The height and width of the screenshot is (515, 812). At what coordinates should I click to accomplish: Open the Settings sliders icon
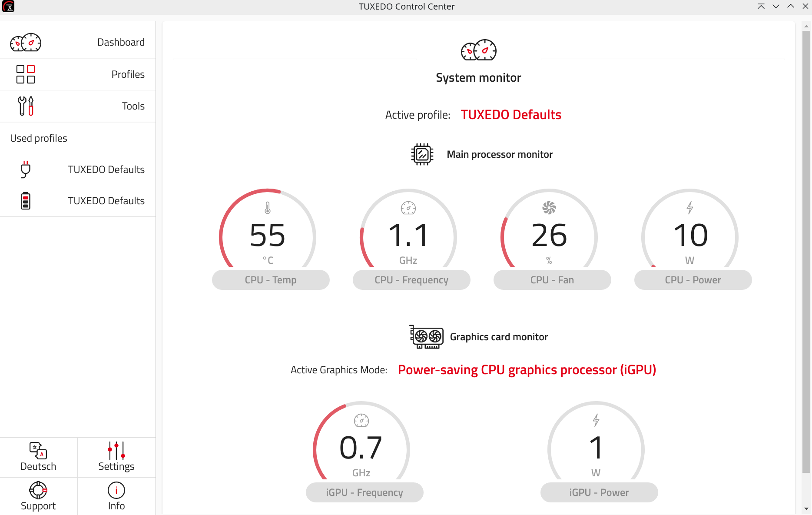116,451
